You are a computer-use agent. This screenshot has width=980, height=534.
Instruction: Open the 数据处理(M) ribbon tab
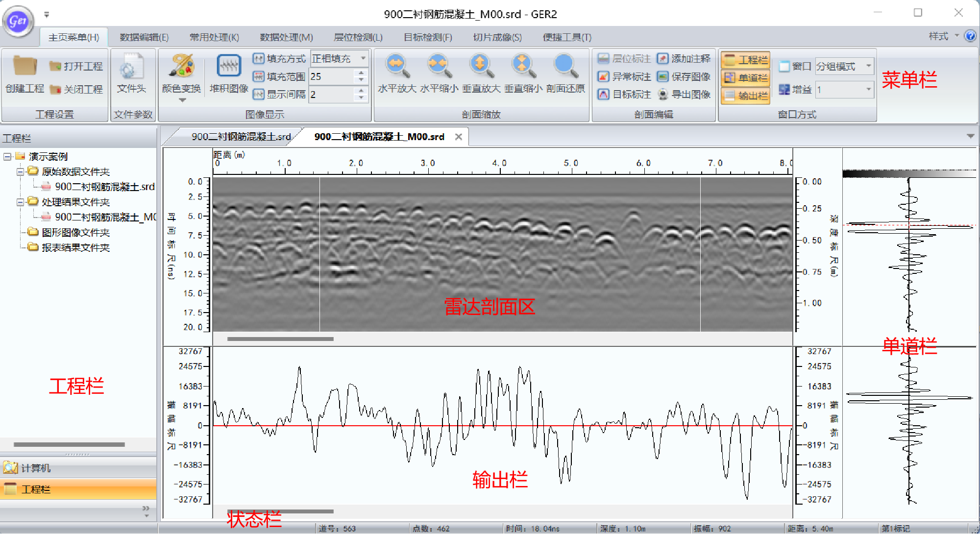coord(286,37)
